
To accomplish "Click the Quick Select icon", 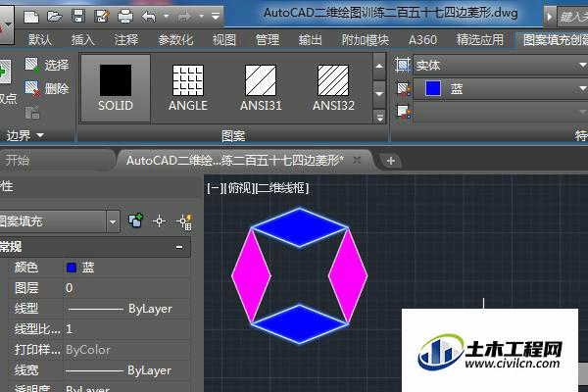I will [x=184, y=221].
